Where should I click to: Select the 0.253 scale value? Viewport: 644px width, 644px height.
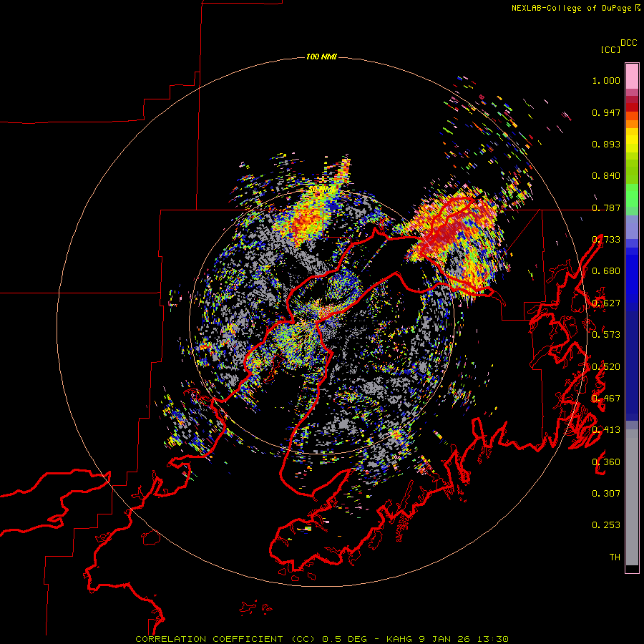click(x=606, y=525)
